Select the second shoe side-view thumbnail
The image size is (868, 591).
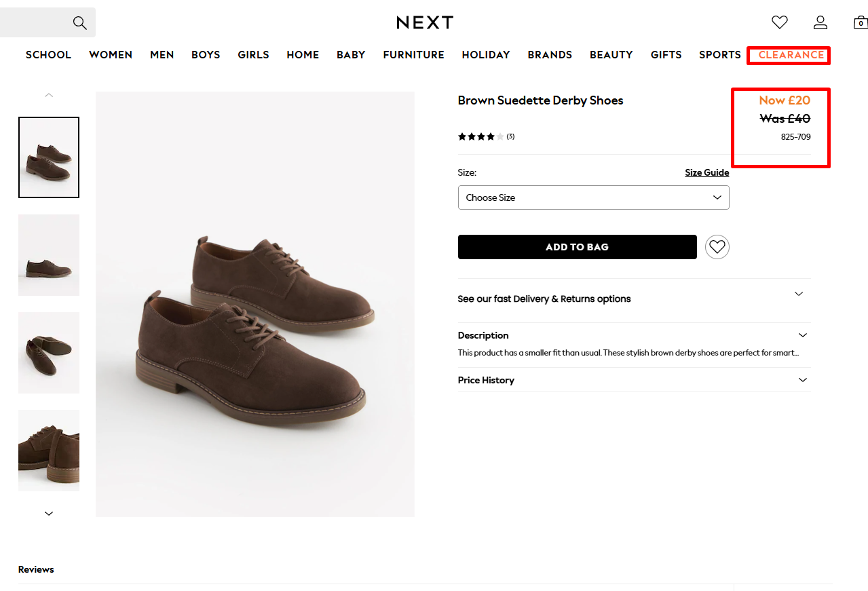click(x=49, y=255)
